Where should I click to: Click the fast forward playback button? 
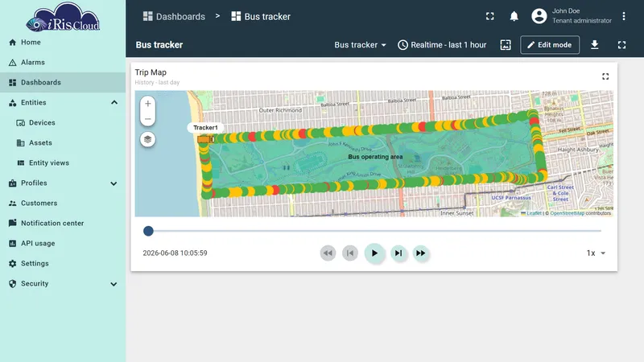(x=420, y=253)
